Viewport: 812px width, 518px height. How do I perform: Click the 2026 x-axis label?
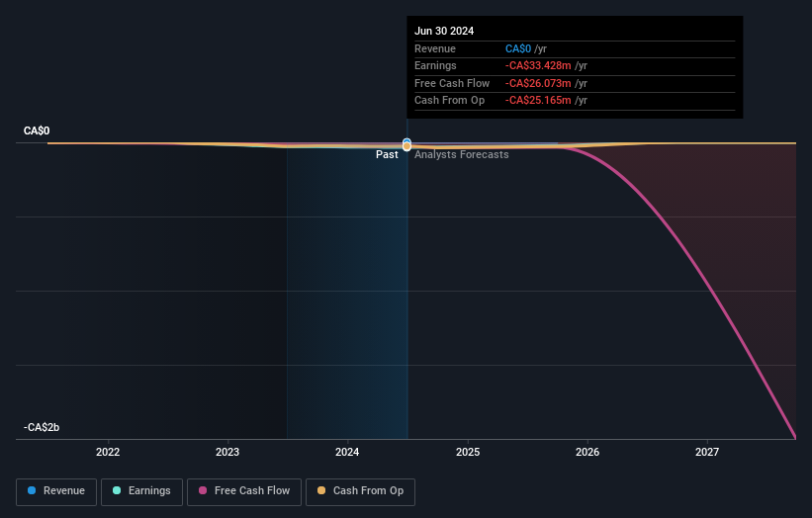[x=587, y=453]
